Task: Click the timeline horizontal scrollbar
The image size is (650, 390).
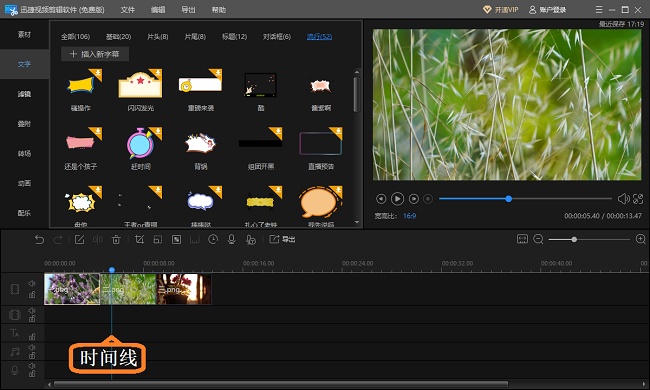Action: 281,384
